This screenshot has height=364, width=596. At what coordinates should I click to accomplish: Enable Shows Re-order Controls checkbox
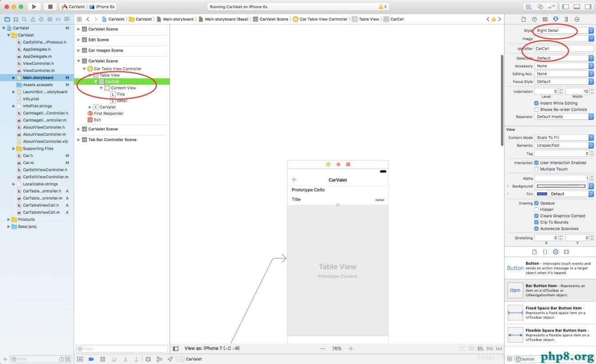537,110
